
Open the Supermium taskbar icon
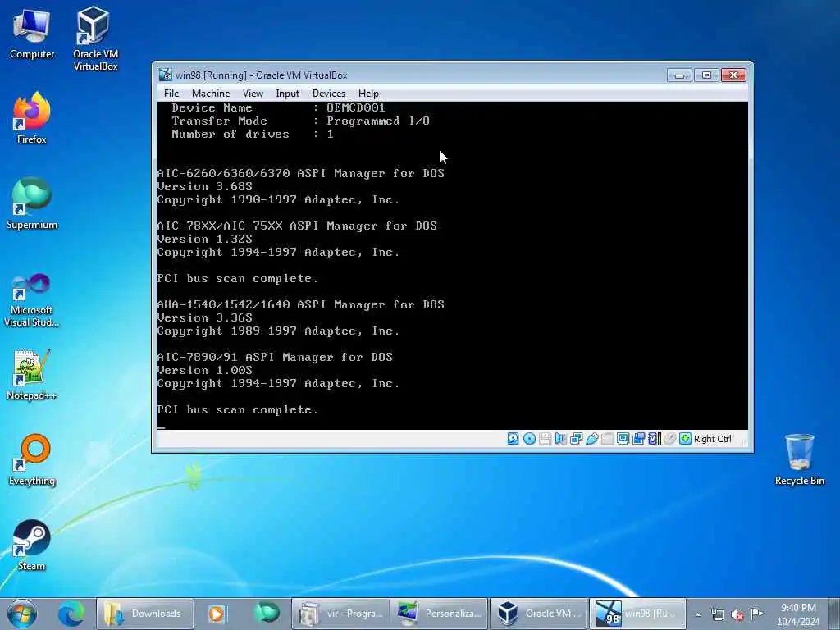(267, 614)
